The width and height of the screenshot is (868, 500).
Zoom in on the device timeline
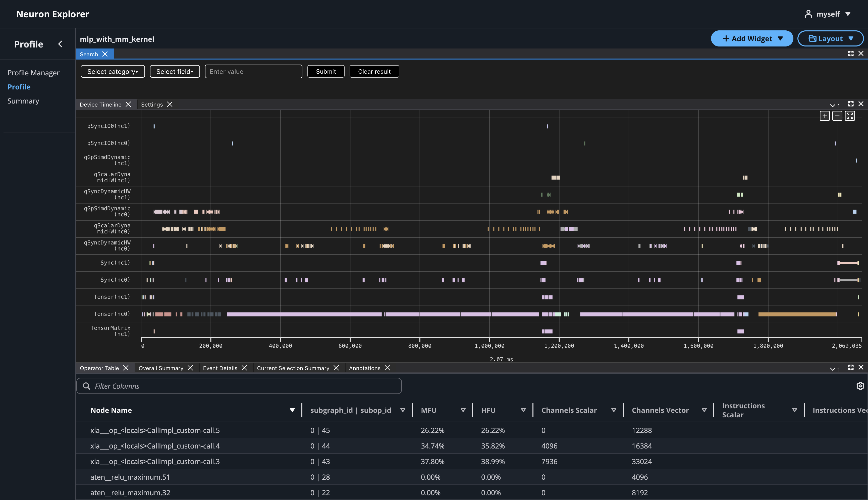825,116
